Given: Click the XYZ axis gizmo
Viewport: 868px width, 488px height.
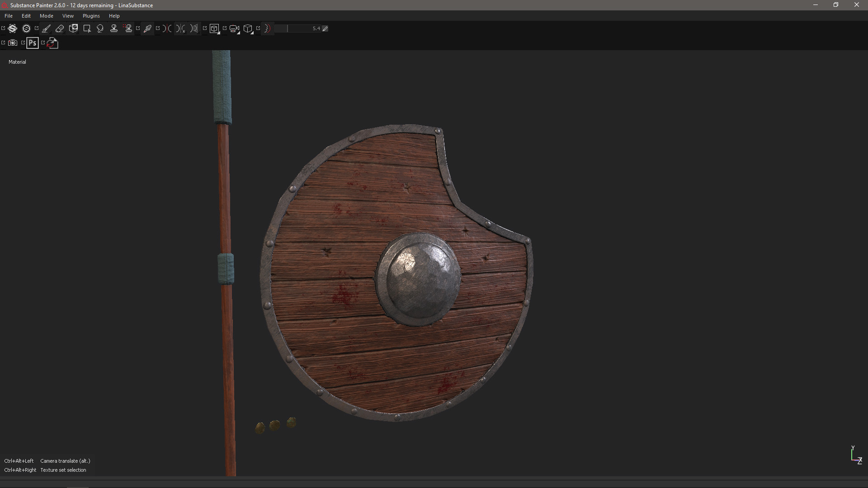Looking at the screenshot, I should click(x=856, y=455).
